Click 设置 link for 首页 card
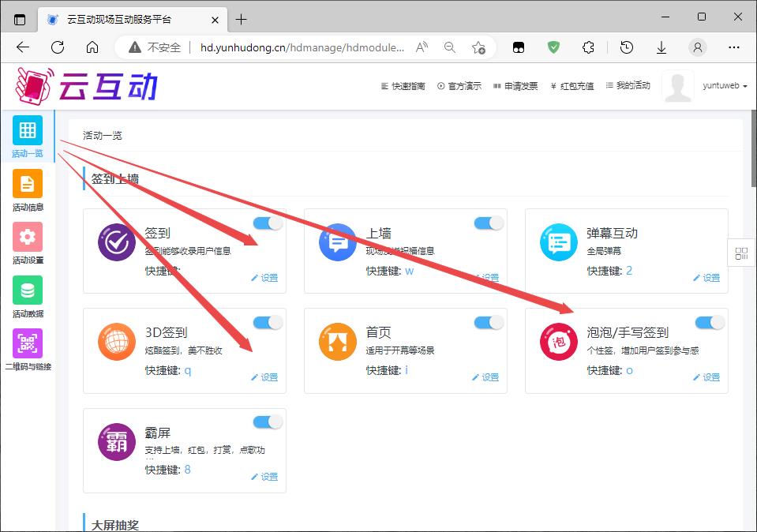The height and width of the screenshot is (532, 757). (x=485, y=377)
